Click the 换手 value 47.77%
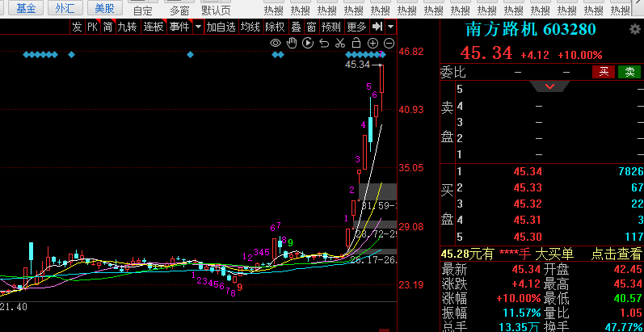The width and height of the screenshot is (644, 332). click(x=622, y=327)
